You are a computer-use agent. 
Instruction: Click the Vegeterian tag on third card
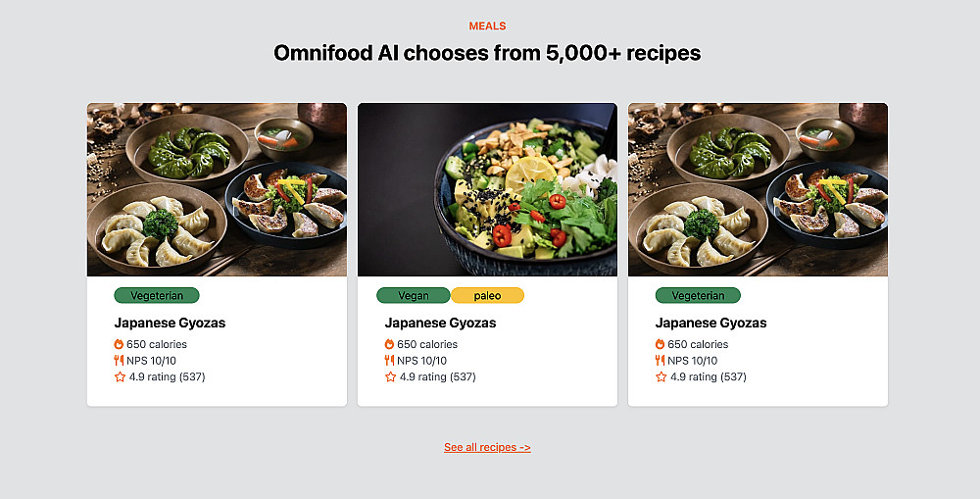[698, 295]
